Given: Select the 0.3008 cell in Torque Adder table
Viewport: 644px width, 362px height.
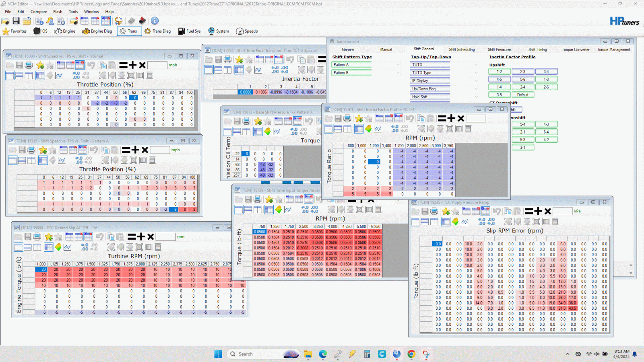Looking at the screenshot, I should coord(303,248).
